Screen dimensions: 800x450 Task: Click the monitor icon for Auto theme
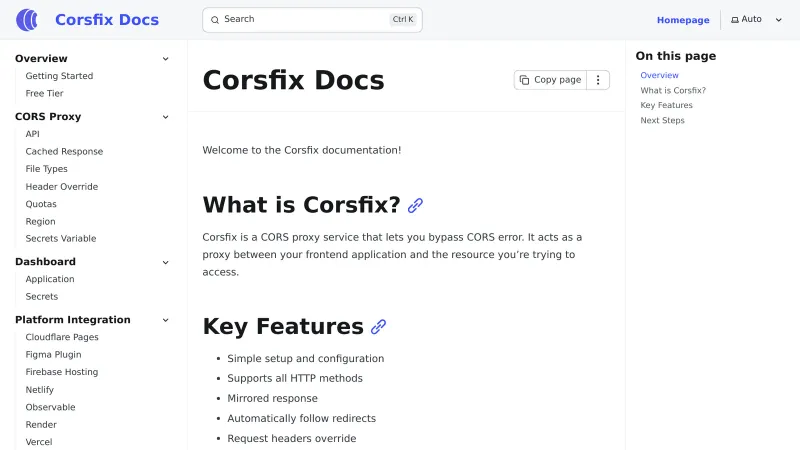(x=735, y=20)
